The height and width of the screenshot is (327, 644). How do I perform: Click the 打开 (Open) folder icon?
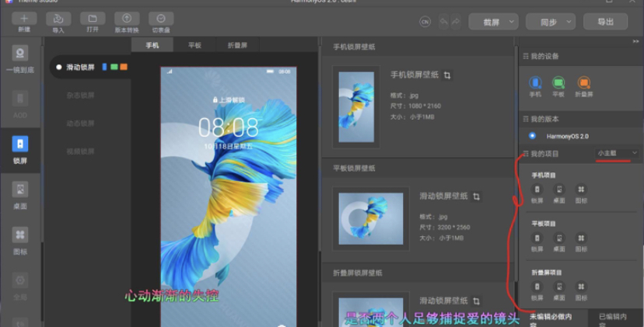(x=93, y=19)
